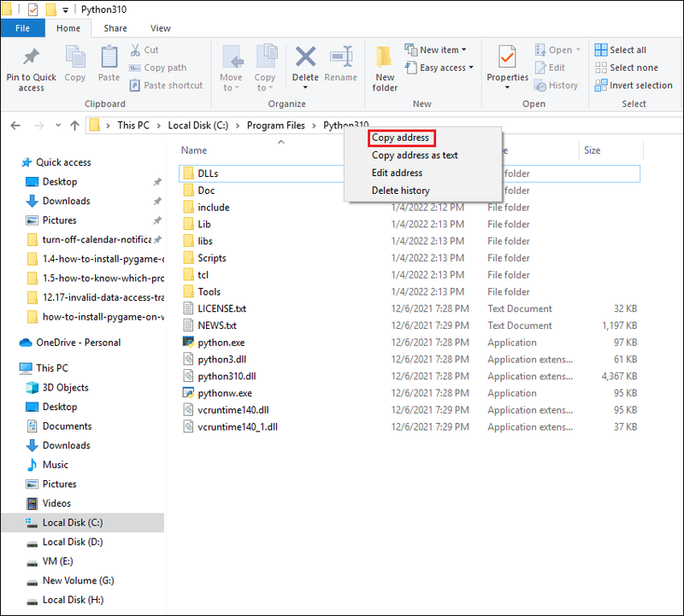The width and height of the screenshot is (684, 616).
Task: Open Properties from the ribbon
Action: tap(507, 67)
